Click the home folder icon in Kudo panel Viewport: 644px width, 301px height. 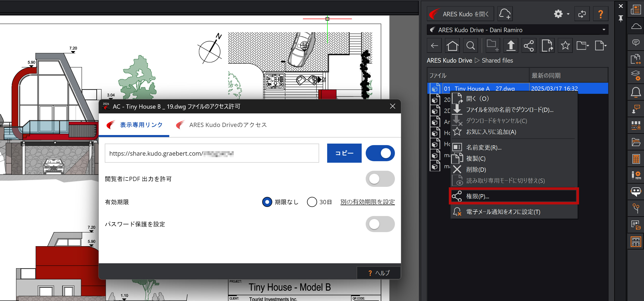tap(452, 46)
